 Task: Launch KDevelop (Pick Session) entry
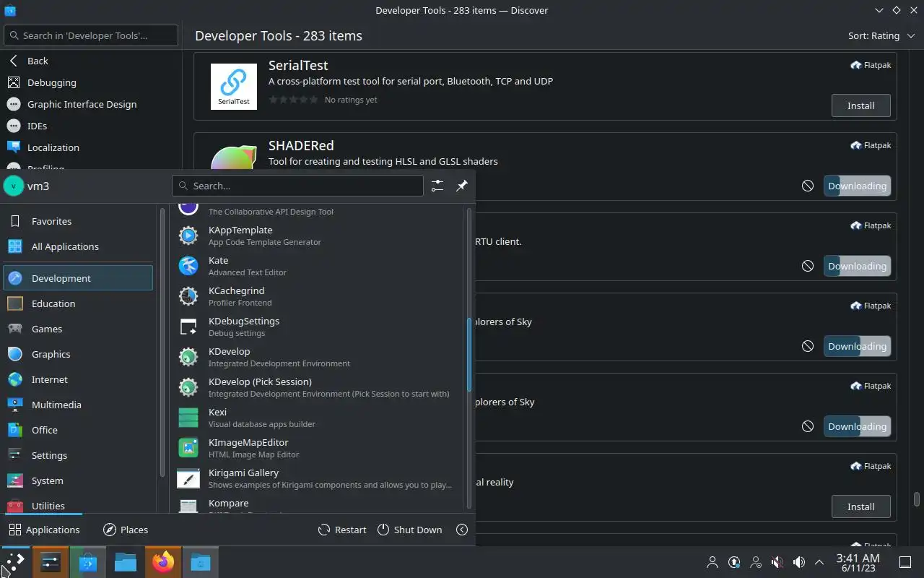(318, 387)
